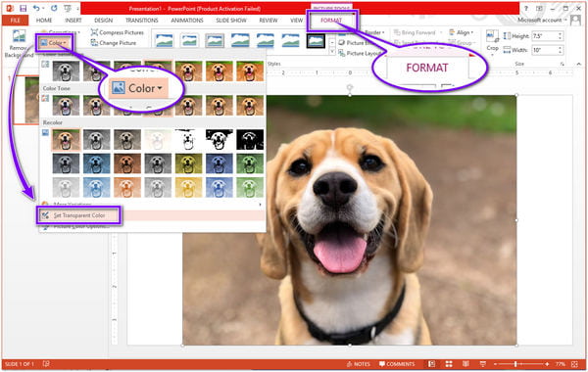Select Grayscale recolor thumbnail

pyautogui.click(x=96, y=140)
